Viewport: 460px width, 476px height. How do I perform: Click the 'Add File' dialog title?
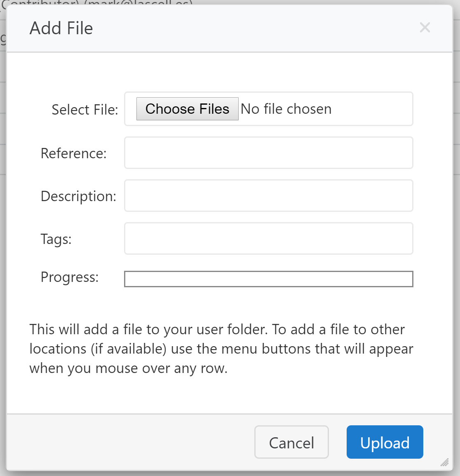(61, 28)
